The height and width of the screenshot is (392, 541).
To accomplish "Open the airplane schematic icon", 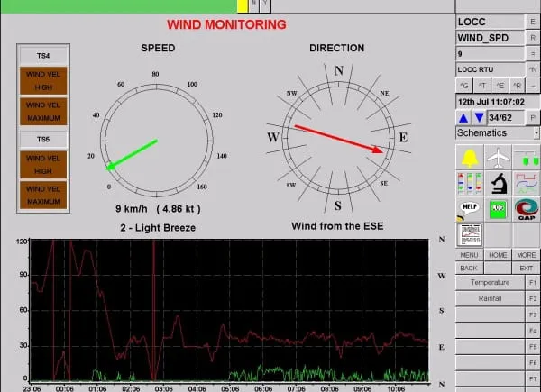I will [498, 158].
